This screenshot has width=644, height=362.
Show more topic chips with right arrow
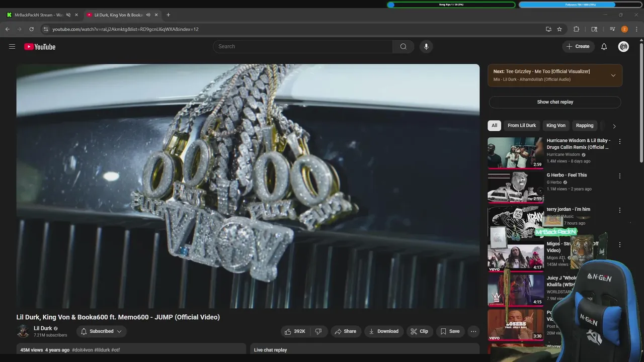click(x=614, y=126)
